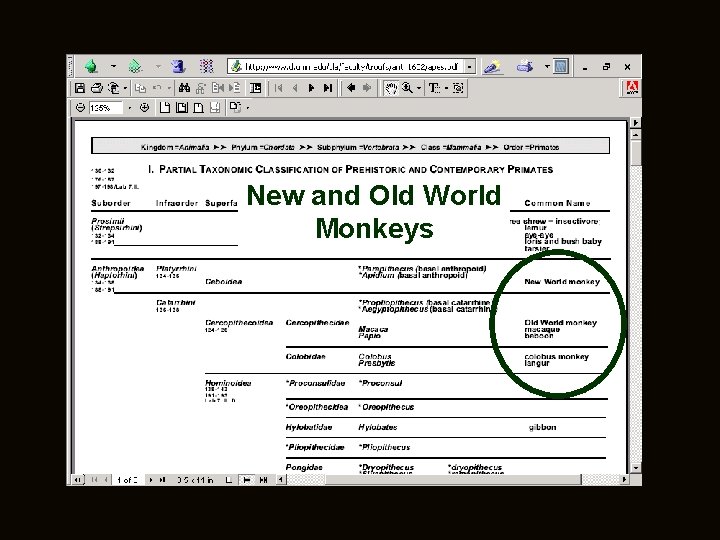720x540 pixels.
Task: Click the vertical scrollbar thumb
Action: [636, 153]
